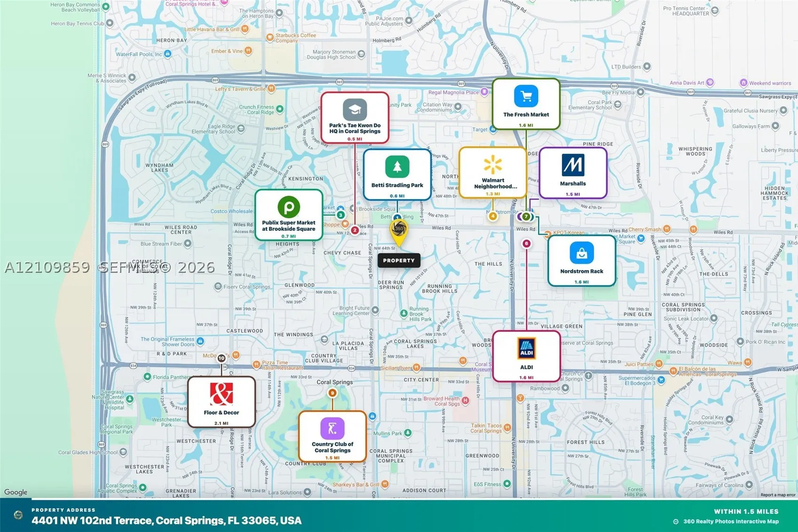The width and height of the screenshot is (798, 532).
Task: Click magenta map marker number 6
Action: [527, 243]
